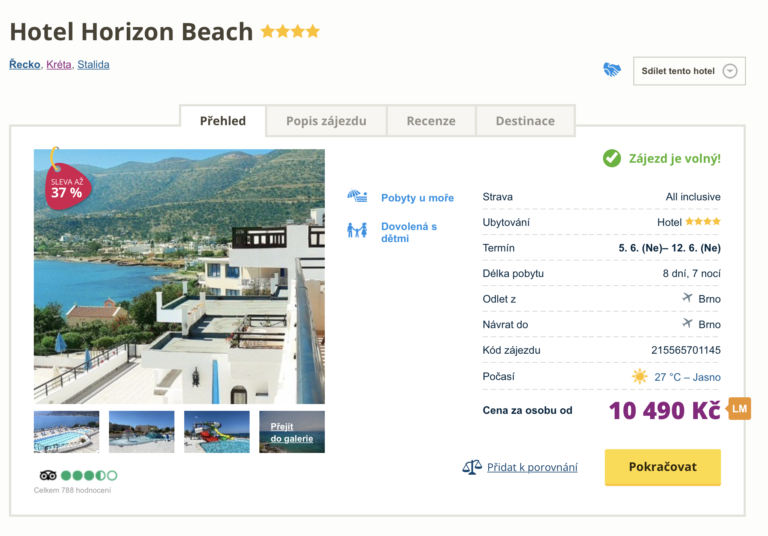
Task: Click the Dovolená s dětmi family icon
Action: pyautogui.click(x=357, y=231)
